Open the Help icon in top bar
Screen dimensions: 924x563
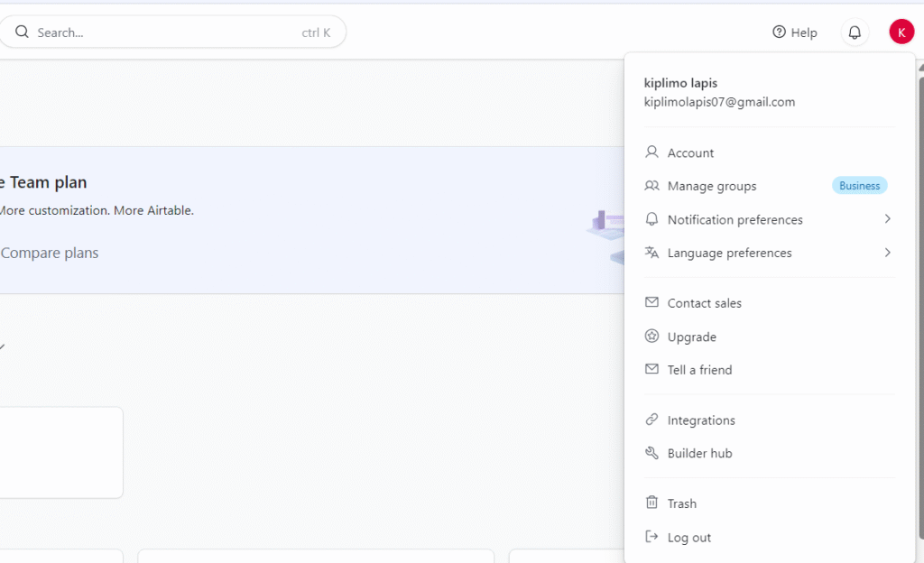(x=778, y=32)
